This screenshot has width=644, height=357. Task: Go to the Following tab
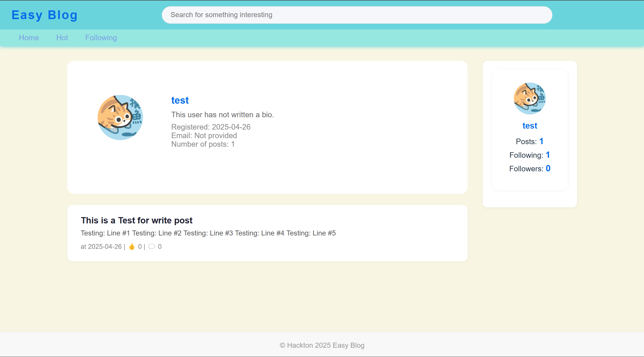[101, 38]
